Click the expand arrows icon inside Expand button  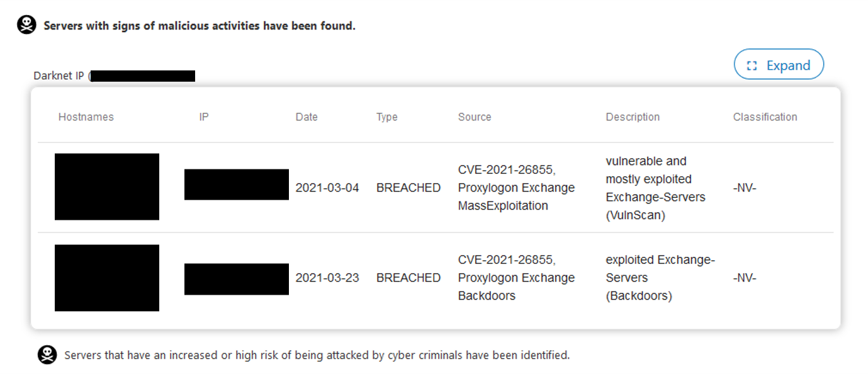point(752,65)
